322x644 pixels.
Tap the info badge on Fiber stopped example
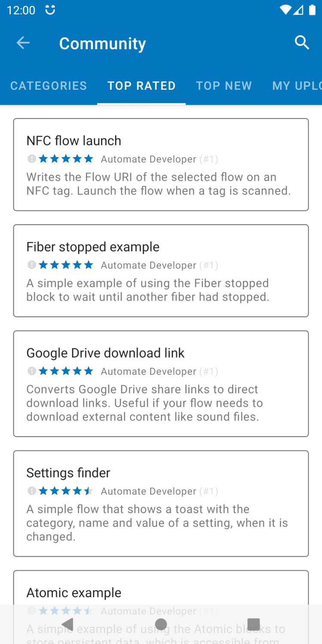coord(31,265)
